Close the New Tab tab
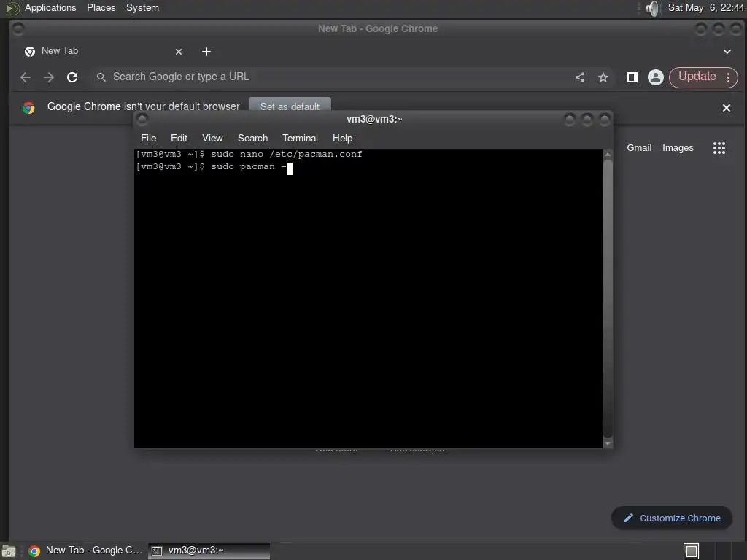The width and height of the screenshot is (747, 560). click(179, 52)
